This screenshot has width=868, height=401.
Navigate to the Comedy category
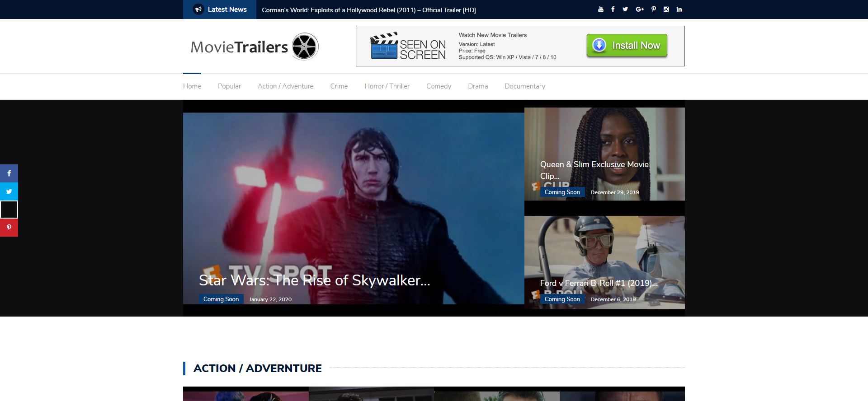(x=439, y=86)
